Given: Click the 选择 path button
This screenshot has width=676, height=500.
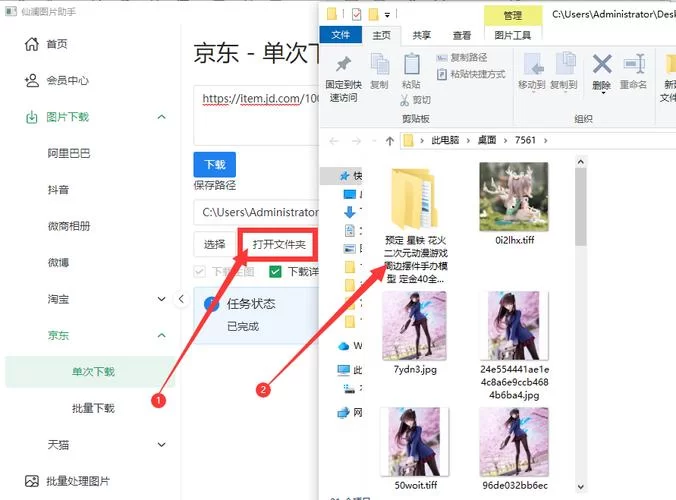Looking at the screenshot, I should (215, 245).
